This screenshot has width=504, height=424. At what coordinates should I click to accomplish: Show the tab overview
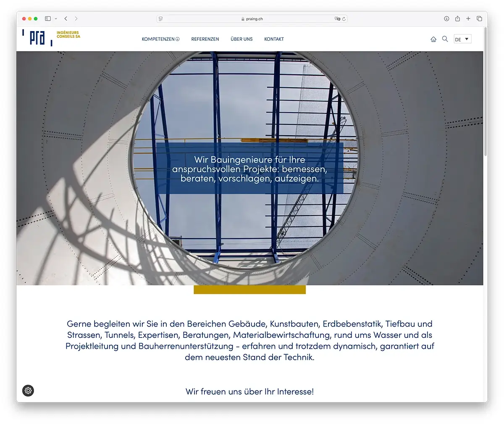click(479, 18)
